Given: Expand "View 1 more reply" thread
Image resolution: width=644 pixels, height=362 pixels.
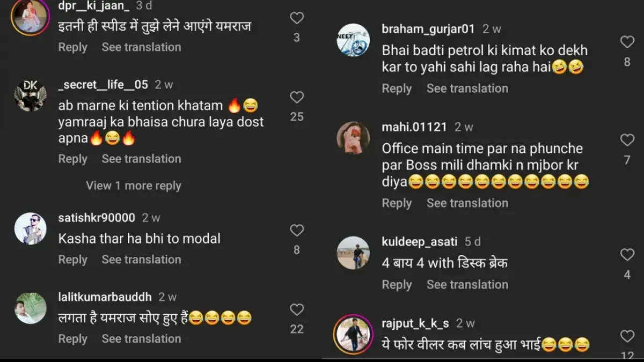Looking at the screenshot, I should point(134,186).
